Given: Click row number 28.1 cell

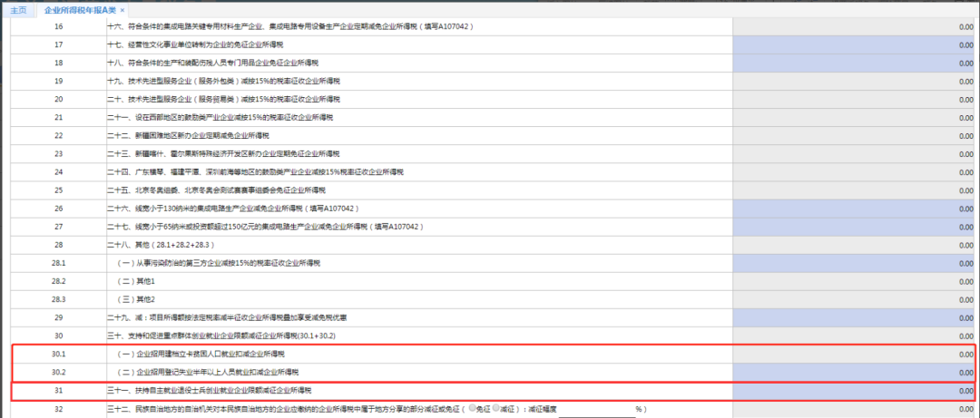Looking at the screenshot, I should coord(58,263).
